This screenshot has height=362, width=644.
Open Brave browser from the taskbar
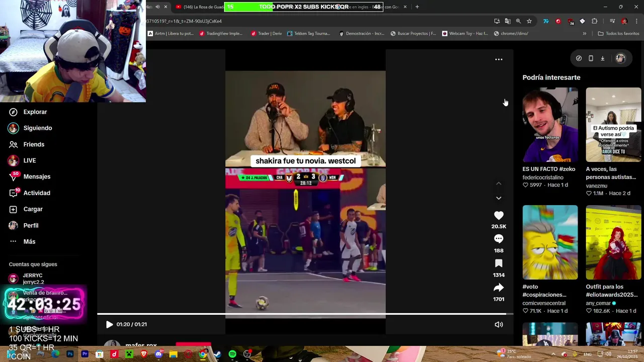(x=144, y=354)
